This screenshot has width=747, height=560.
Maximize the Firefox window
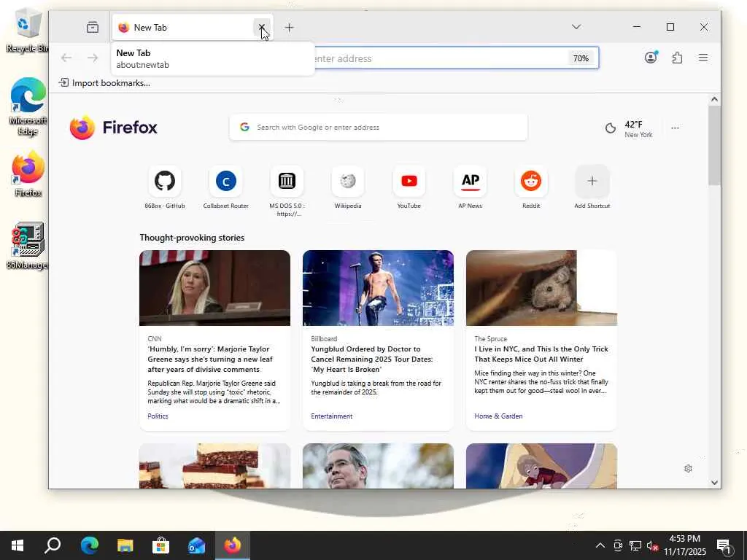click(670, 27)
